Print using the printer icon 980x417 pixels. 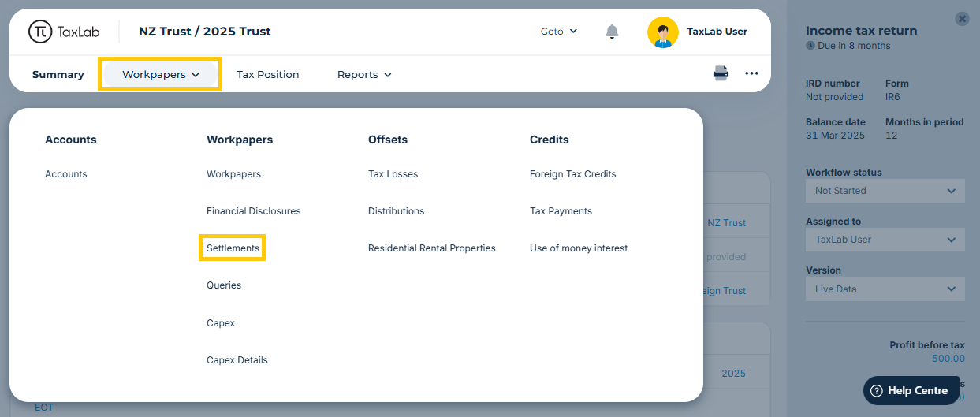click(721, 73)
